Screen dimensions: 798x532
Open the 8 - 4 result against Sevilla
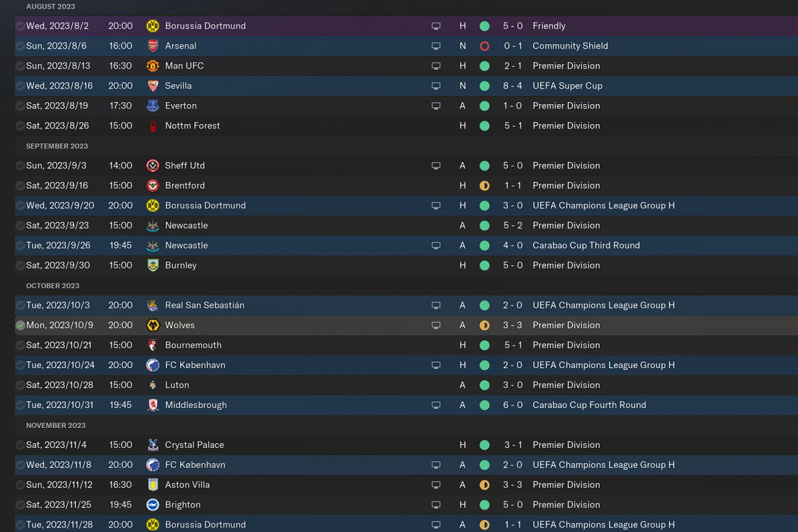512,86
